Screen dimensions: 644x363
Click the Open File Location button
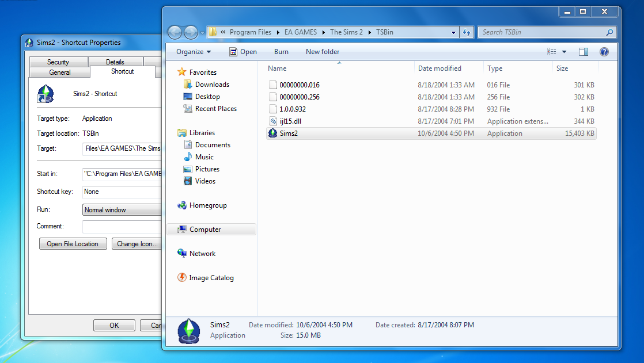coord(73,243)
